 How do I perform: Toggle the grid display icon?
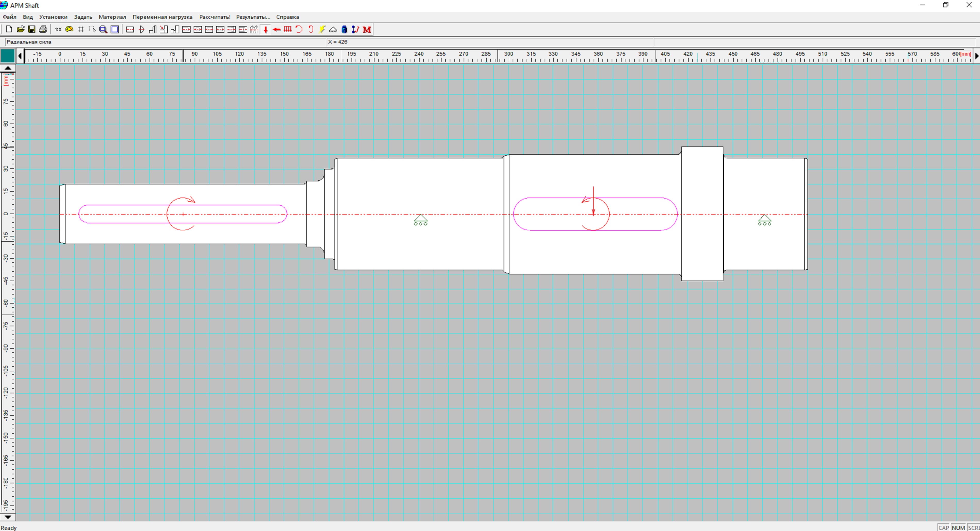[x=81, y=29]
